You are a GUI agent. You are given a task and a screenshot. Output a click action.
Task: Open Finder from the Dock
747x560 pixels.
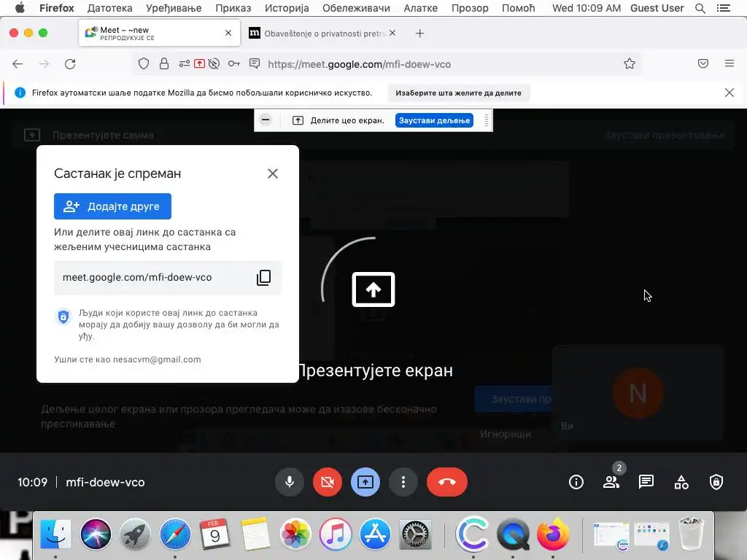click(55, 533)
